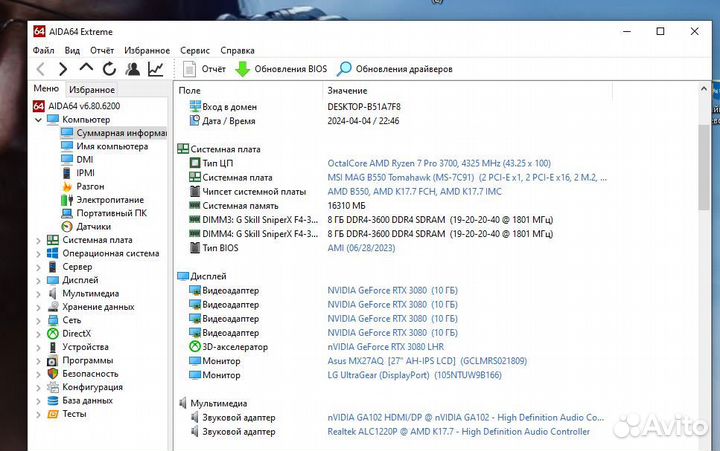
Task: Click the scrollbar up arrow in details pane
Action: click(704, 89)
